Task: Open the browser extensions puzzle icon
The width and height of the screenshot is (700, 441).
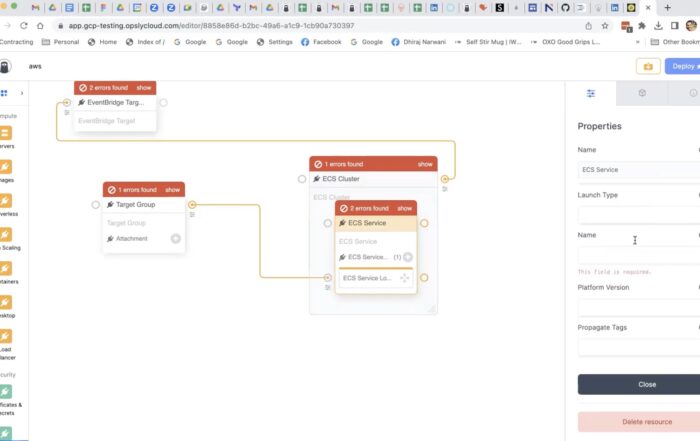Action: (x=642, y=26)
